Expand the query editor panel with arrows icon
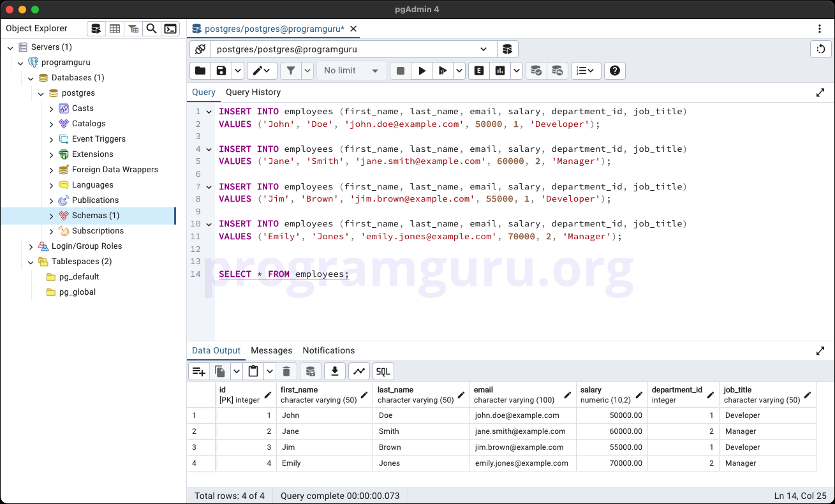Screen dimensions: 835x504 point(820,93)
